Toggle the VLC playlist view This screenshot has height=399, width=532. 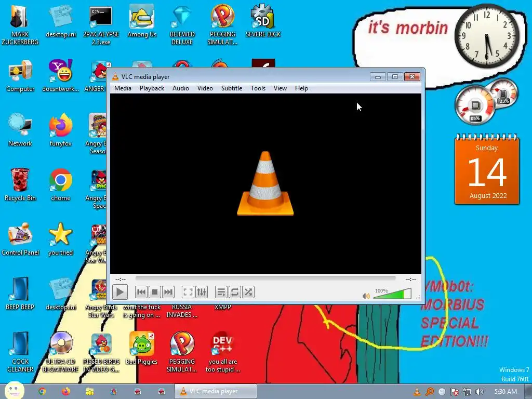click(221, 292)
